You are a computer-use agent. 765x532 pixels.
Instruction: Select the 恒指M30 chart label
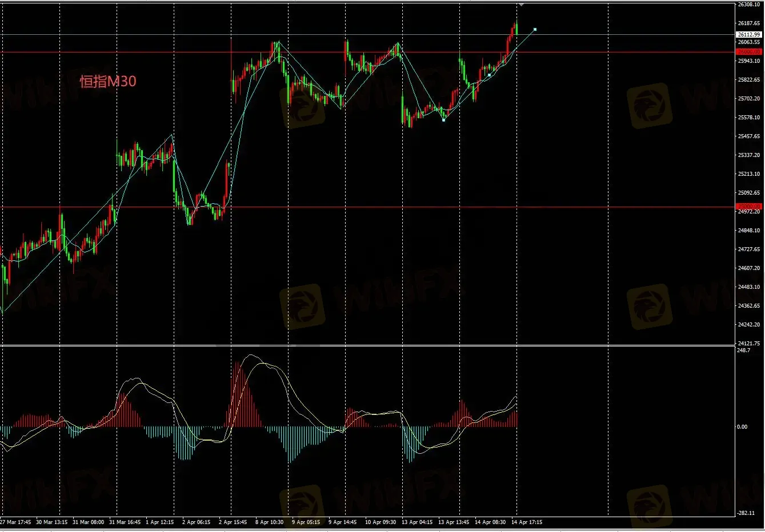[108, 82]
